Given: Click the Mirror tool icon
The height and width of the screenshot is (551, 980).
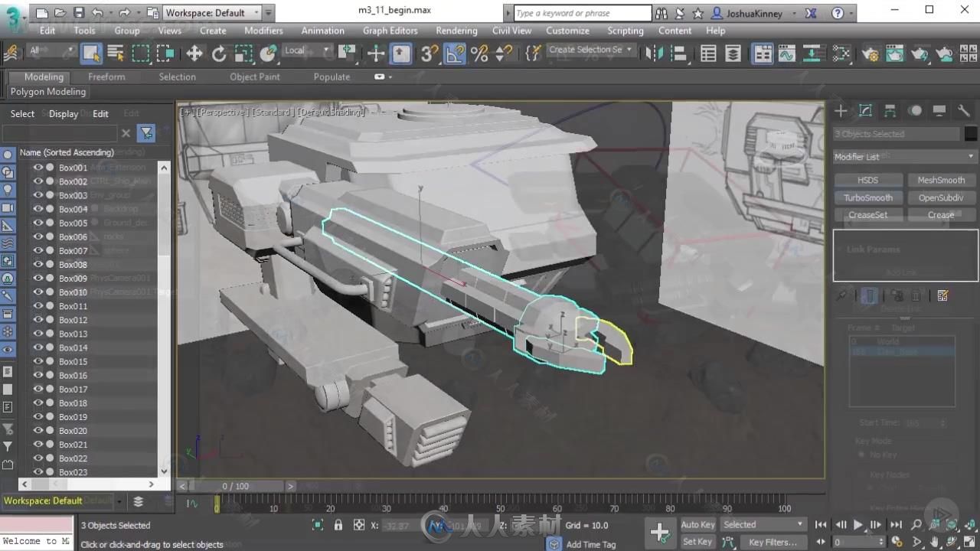Looking at the screenshot, I should point(653,53).
